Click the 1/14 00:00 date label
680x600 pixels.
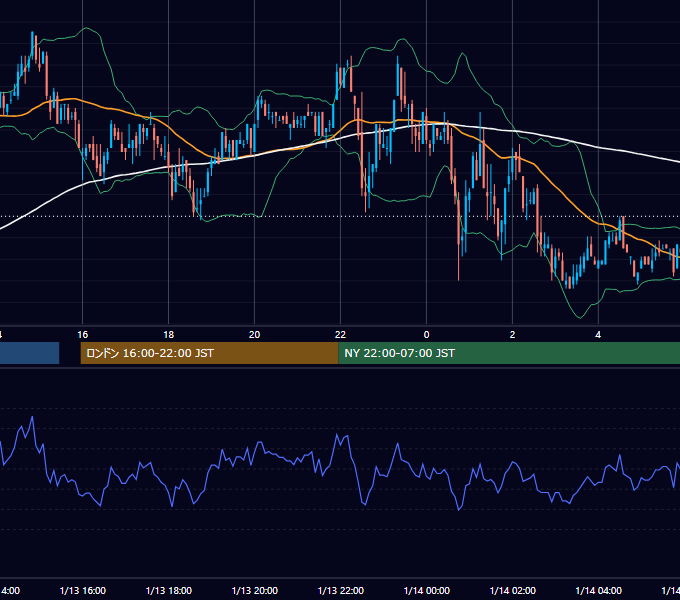point(426,590)
